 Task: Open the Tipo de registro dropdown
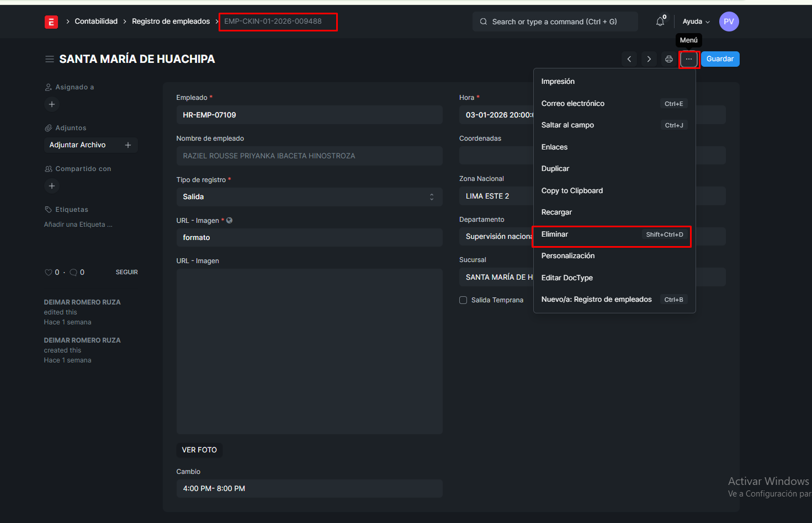point(309,197)
